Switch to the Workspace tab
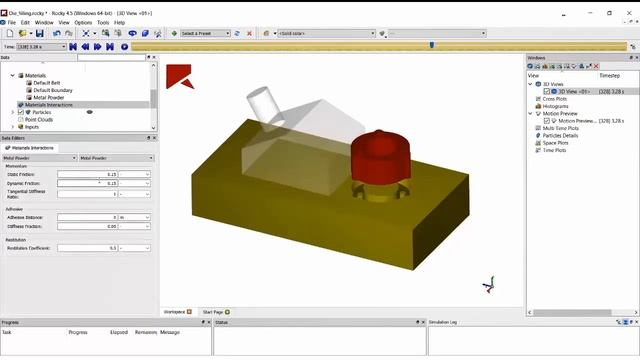 pos(178,312)
